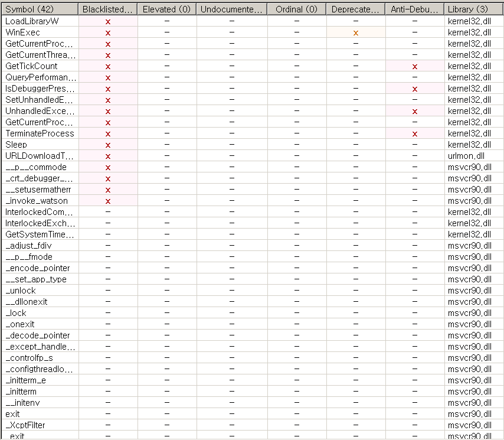
Task: Select the _initterm symbol row
Action: pos(21,392)
